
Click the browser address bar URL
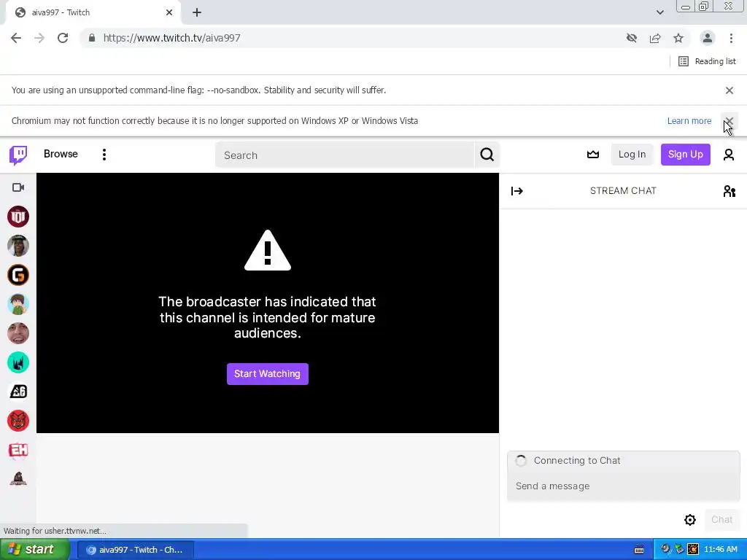[x=171, y=38]
